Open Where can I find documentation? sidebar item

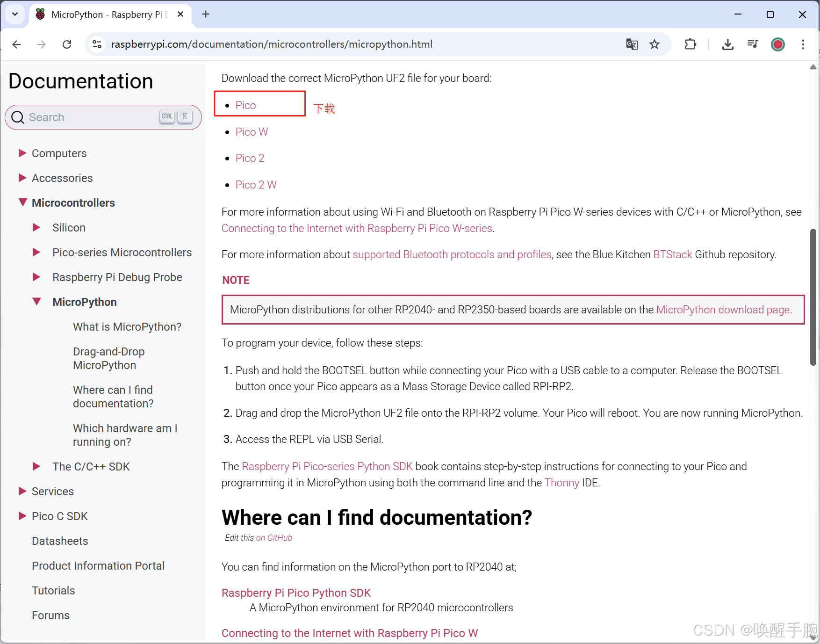(x=113, y=397)
